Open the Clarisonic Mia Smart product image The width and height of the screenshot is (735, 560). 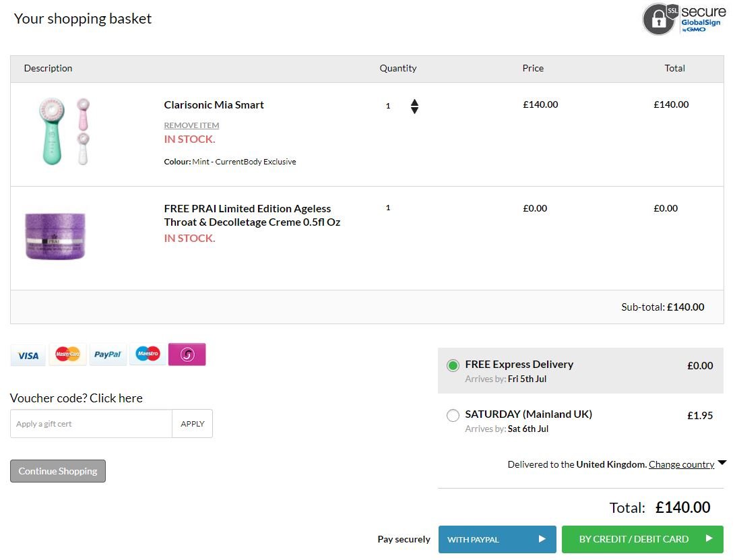click(x=64, y=131)
